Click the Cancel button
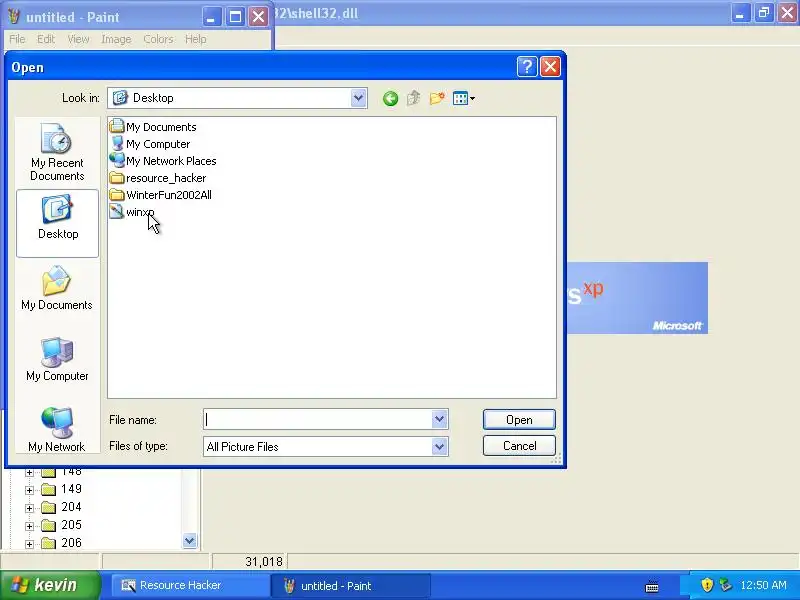The width and height of the screenshot is (800, 600). pyautogui.click(x=519, y=445)
